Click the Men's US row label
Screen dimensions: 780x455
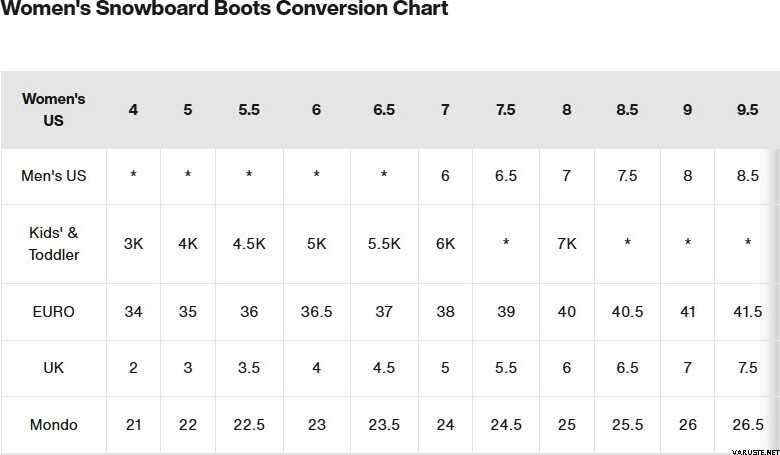click(x=54, y=176)
